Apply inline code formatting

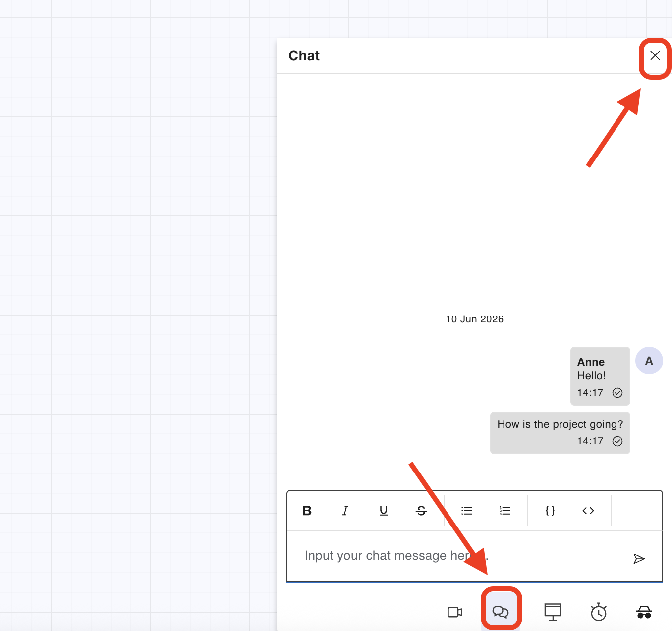pyautogui.click(x=588, y=511)
